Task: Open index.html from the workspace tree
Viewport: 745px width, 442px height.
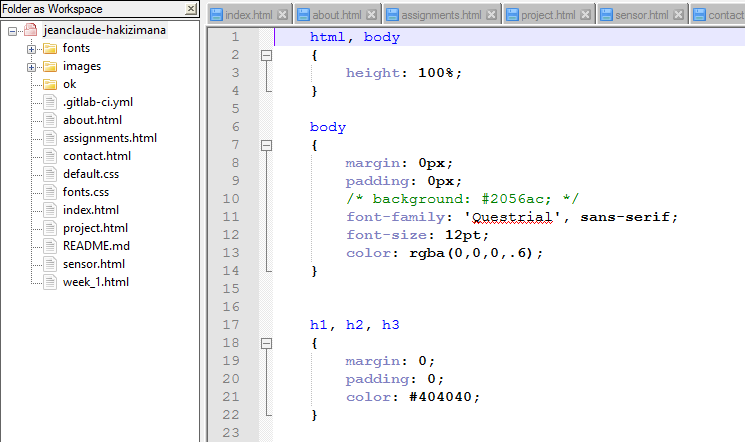Action: (91, 211)
